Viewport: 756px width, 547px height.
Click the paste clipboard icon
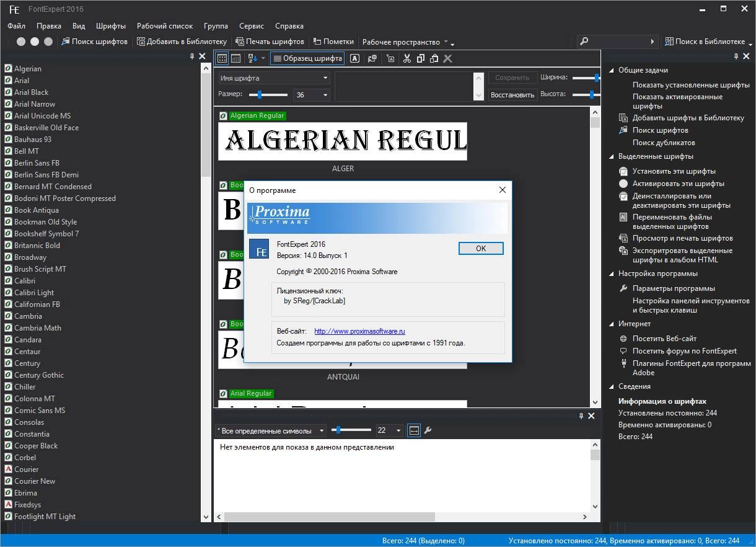click(434, 58)
